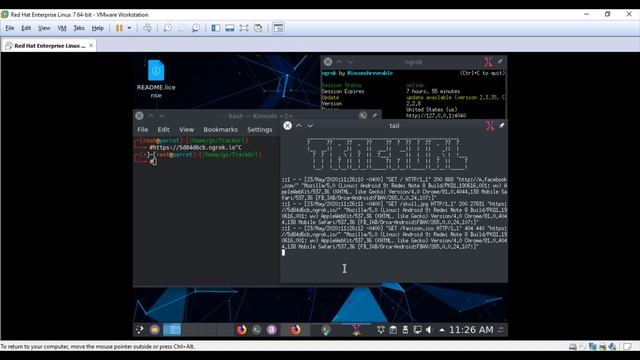Open Settings menu in bash Konsole

[x=260, y=129]
